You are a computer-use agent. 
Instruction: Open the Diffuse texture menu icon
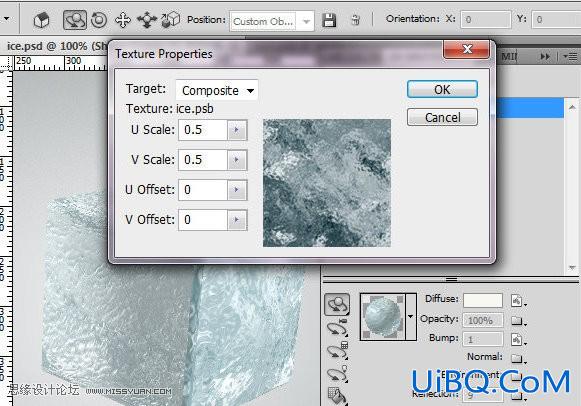(x=518, y=300)
